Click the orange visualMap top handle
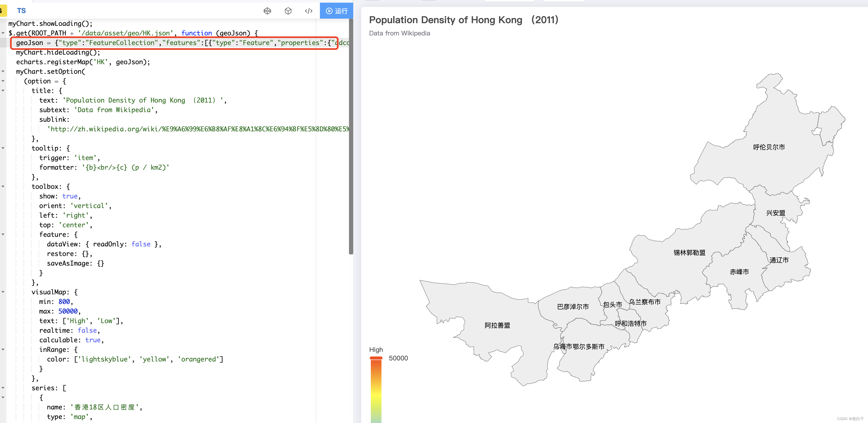This screenshot has width=868, height=423. click(376, 358)
